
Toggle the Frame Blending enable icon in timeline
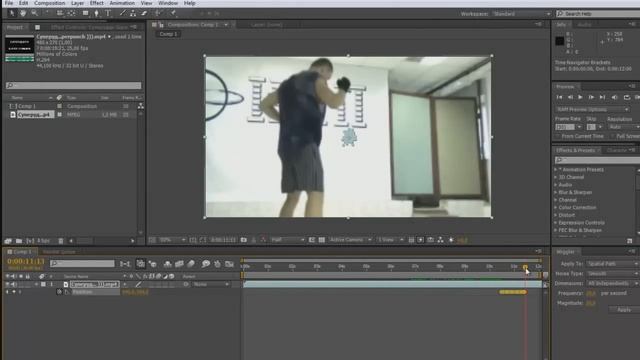tap(179, 264)
